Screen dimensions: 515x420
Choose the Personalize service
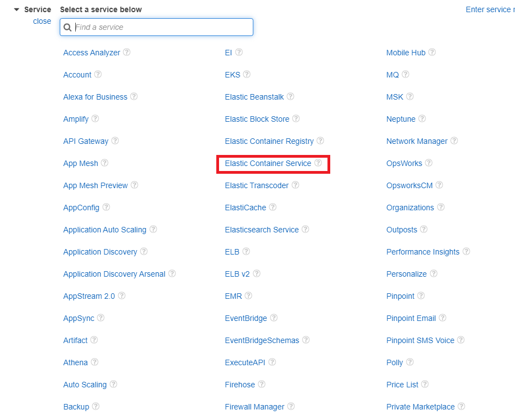coord(406,274)
